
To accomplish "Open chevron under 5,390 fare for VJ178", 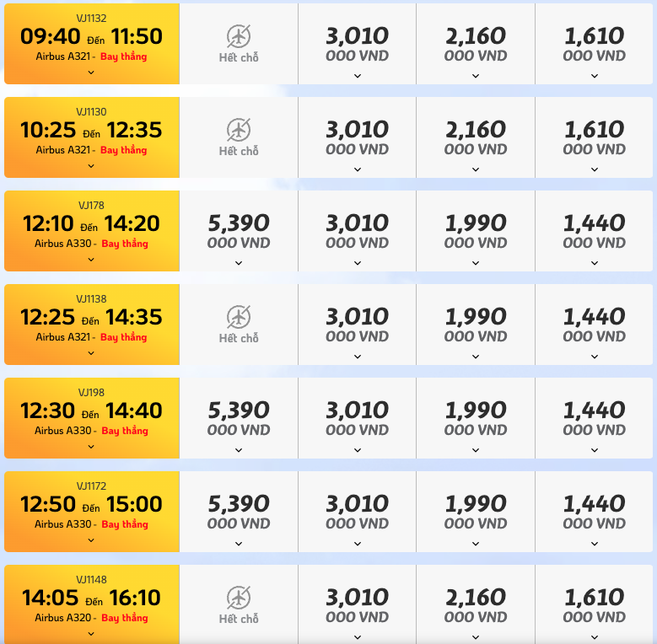I will 239,263.
